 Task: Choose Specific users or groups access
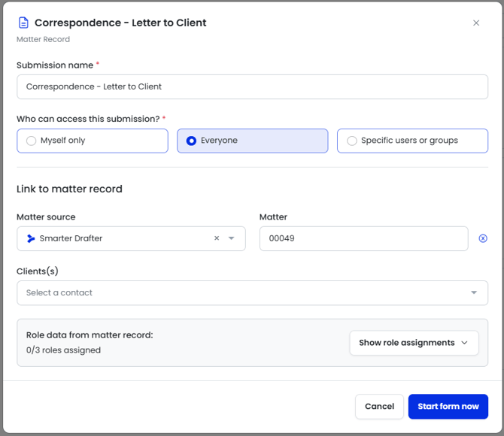tap(412, 141)
